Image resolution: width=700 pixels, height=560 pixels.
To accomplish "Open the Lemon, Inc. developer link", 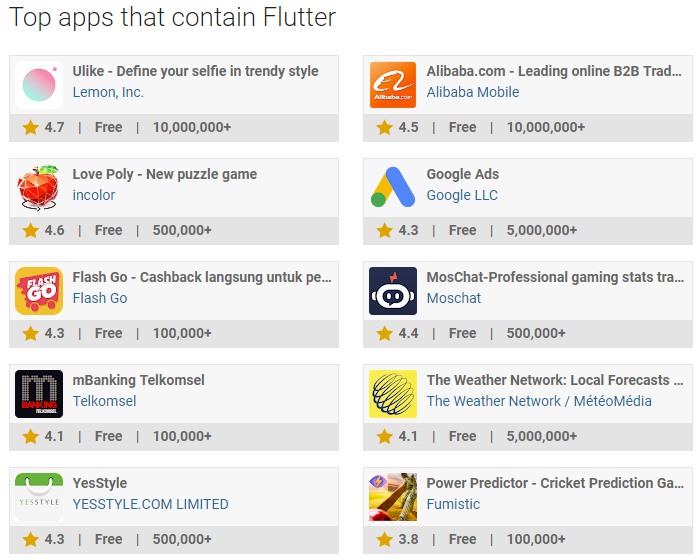I will click(x=108, y=92).
